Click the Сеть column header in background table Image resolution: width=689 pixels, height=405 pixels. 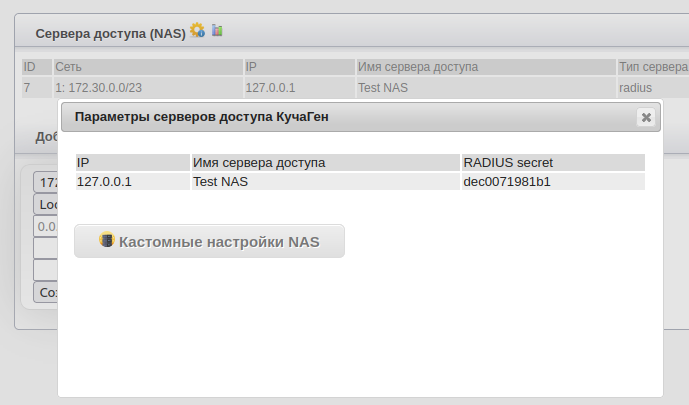coord(68,67)
